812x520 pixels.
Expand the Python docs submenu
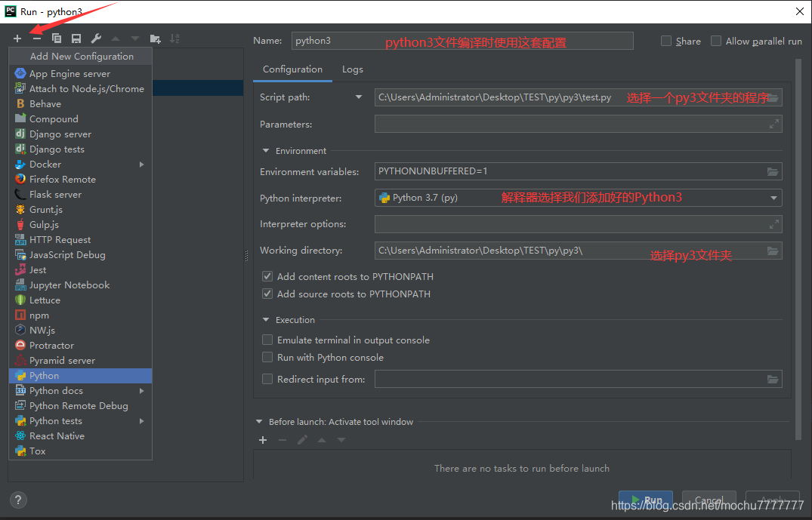[141, 391]
